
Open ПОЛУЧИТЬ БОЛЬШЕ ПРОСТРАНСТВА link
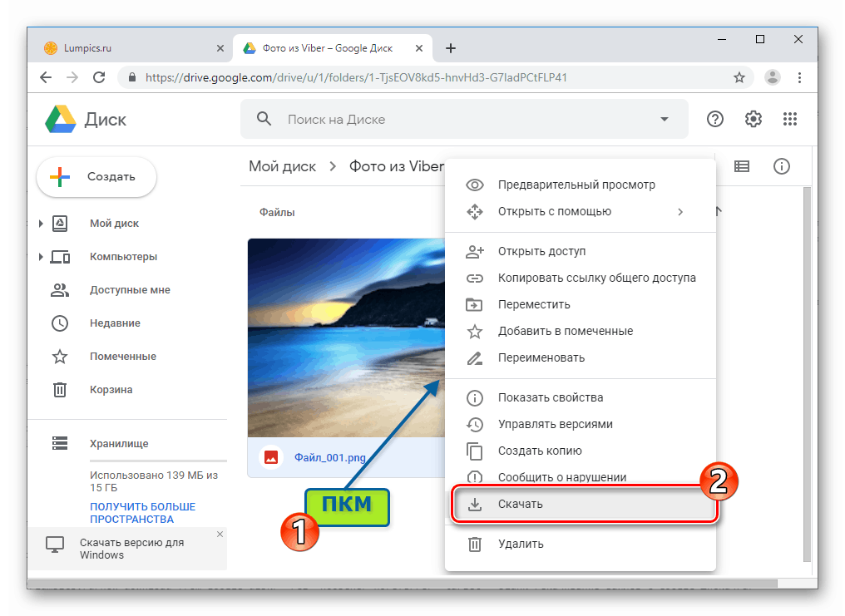click(143, 513)
